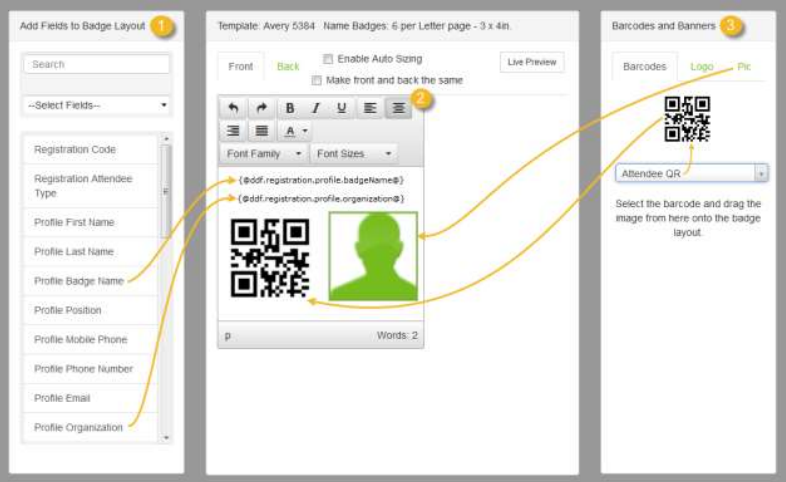Click the organization merge field text
The image size is (786, 482).
pos(321,199)
